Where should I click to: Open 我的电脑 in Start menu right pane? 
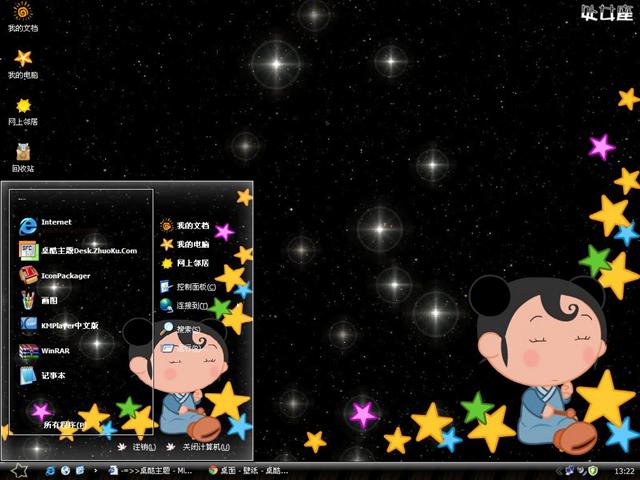pyautogui.click(x=184, y=244)
